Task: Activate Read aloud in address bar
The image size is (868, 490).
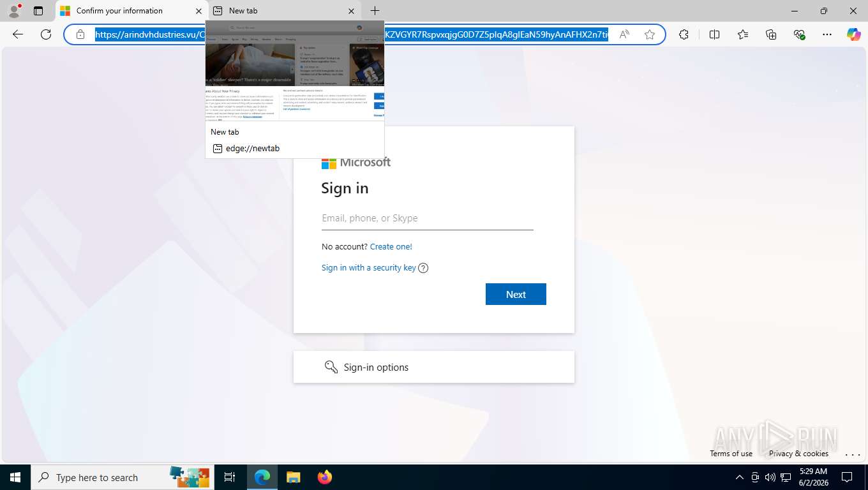Action: point(624,34)
